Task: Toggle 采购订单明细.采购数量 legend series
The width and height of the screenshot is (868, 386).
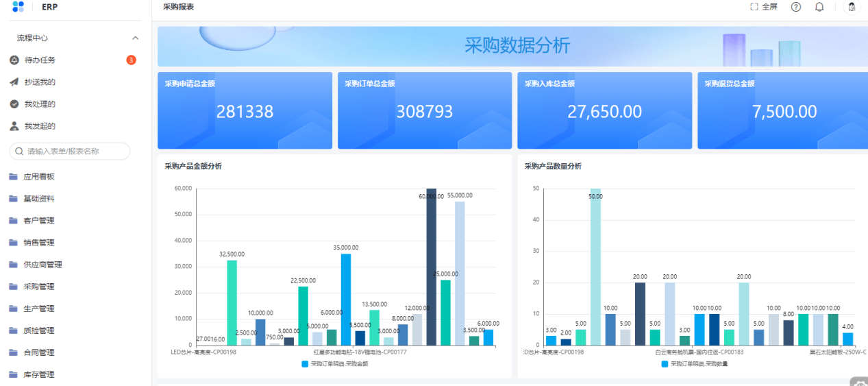Action: tap(694, 364)
